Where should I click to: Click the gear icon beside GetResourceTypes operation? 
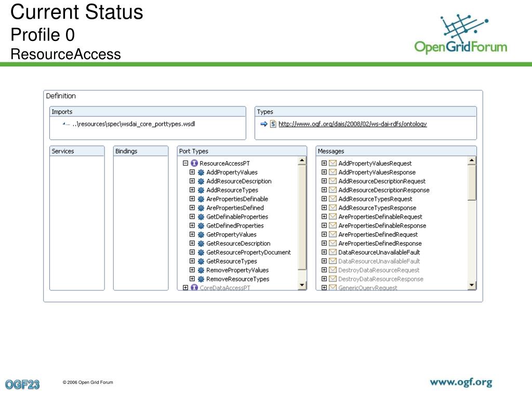pyautogui.click(x=201, y=261)
